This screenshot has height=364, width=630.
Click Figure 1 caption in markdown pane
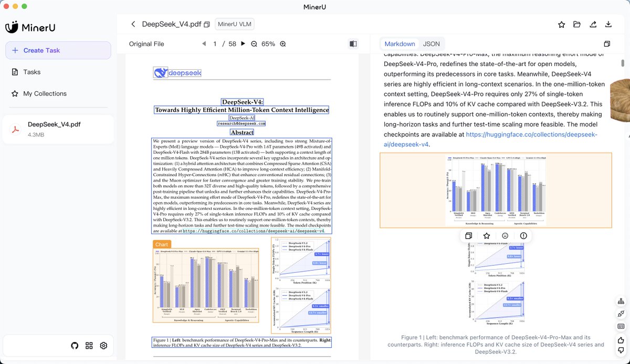[496, 345]
